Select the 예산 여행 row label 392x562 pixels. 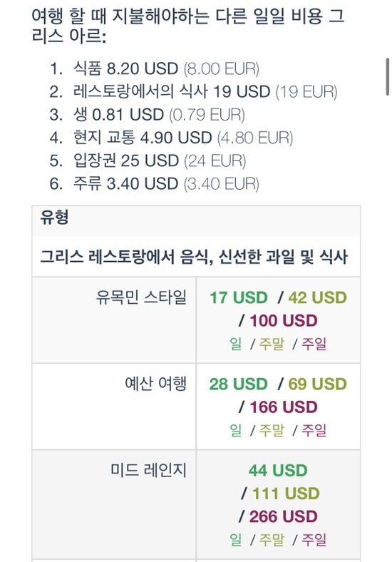(155, 384)
